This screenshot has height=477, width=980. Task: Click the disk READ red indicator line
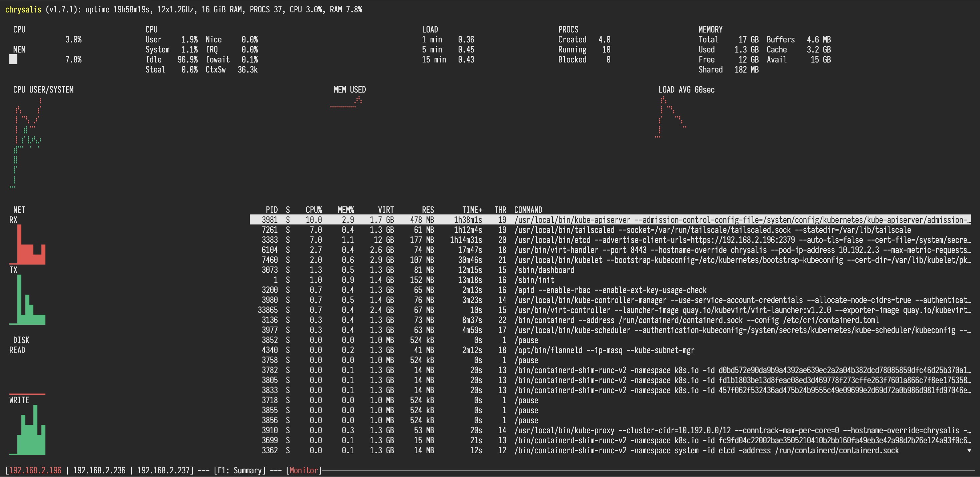pos(27,394)
